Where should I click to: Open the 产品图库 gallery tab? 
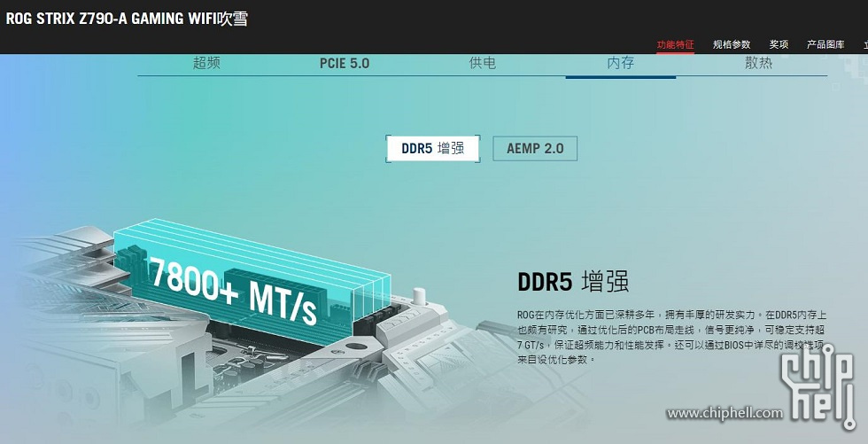(825, 44)
